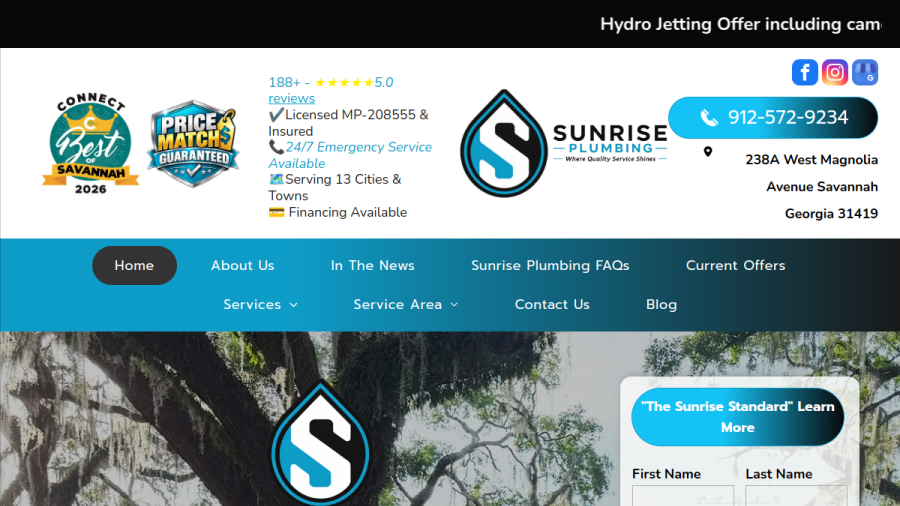Call 912-572-9234 button
The height and width of the screenshot is (506, 900).
click(x=773, y=118)
